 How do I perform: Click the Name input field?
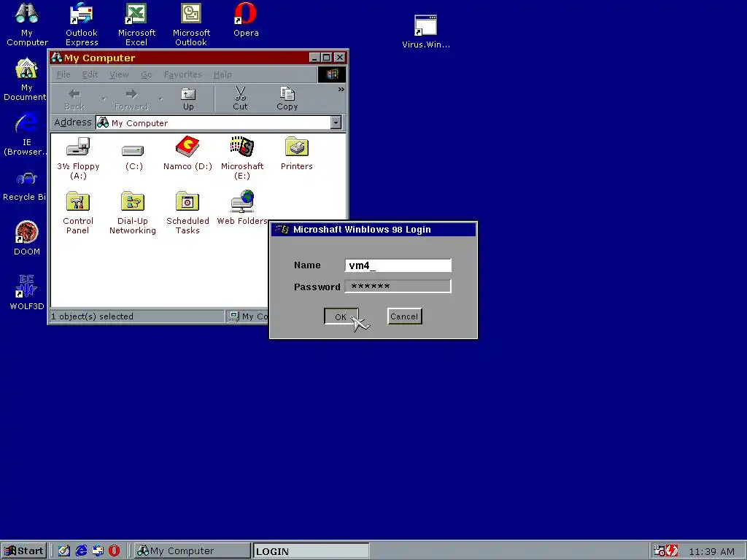click(x=398, y=265)
